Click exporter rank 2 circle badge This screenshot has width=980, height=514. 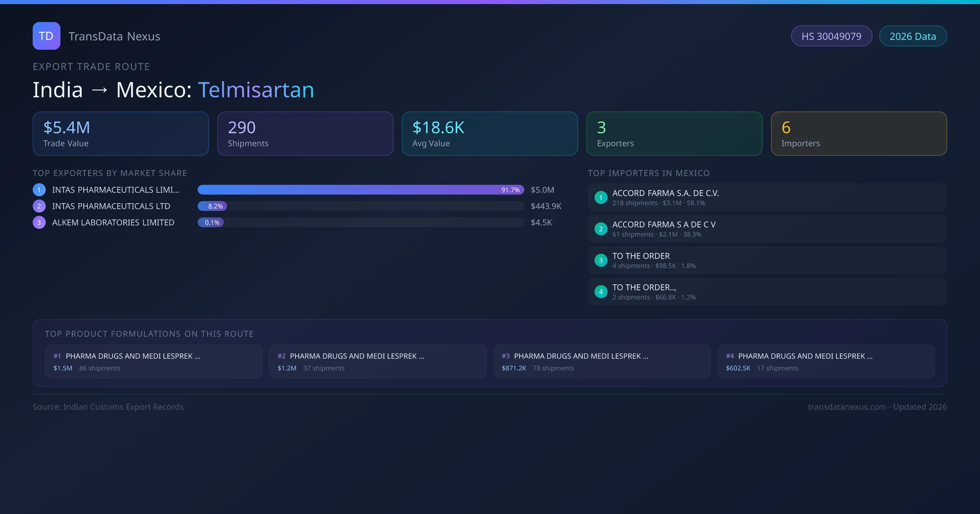(39, 206)
